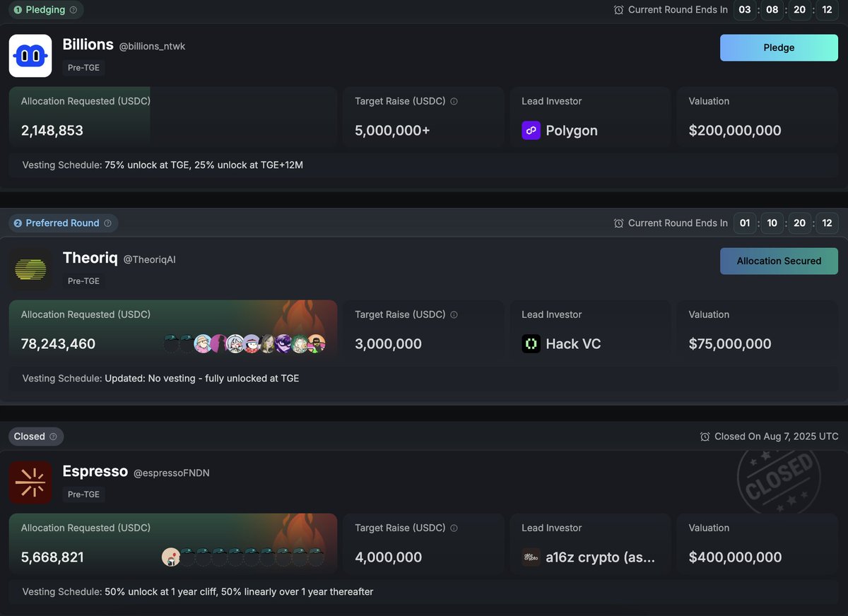The height and width of the screenshot is (616, 848).
Task: Open the Theoriq striped logo
Action: pos(30,269)
